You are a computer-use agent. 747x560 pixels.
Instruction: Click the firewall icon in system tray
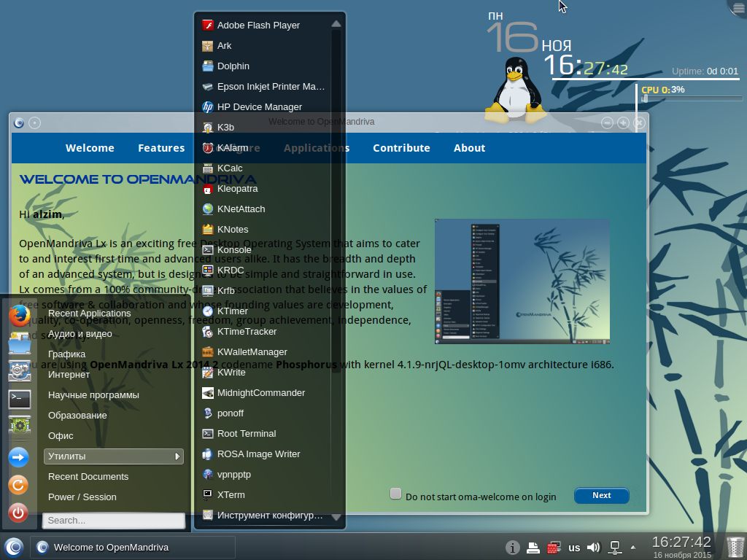tap(554, 547)
